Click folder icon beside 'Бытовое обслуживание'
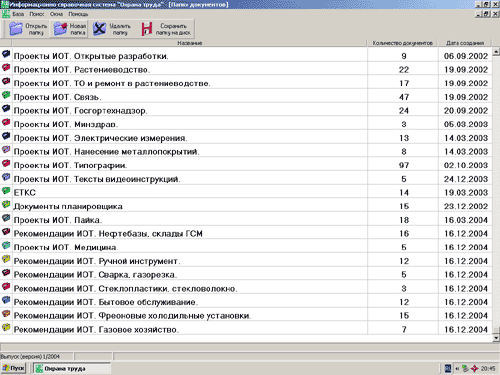This screenshot has width=500, height=375. [x=6, y=300]
